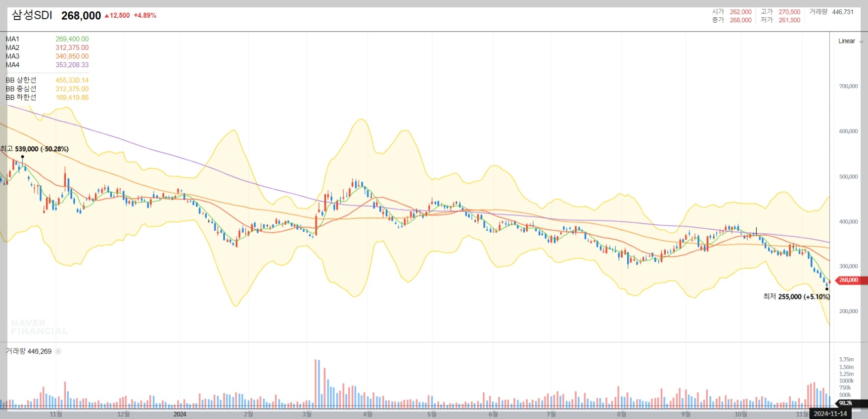Image resolution: width=868 pixels, height=419 pixels.
Task: Click the 1.75m volume axis label
Action: click(x=846, y=360)
